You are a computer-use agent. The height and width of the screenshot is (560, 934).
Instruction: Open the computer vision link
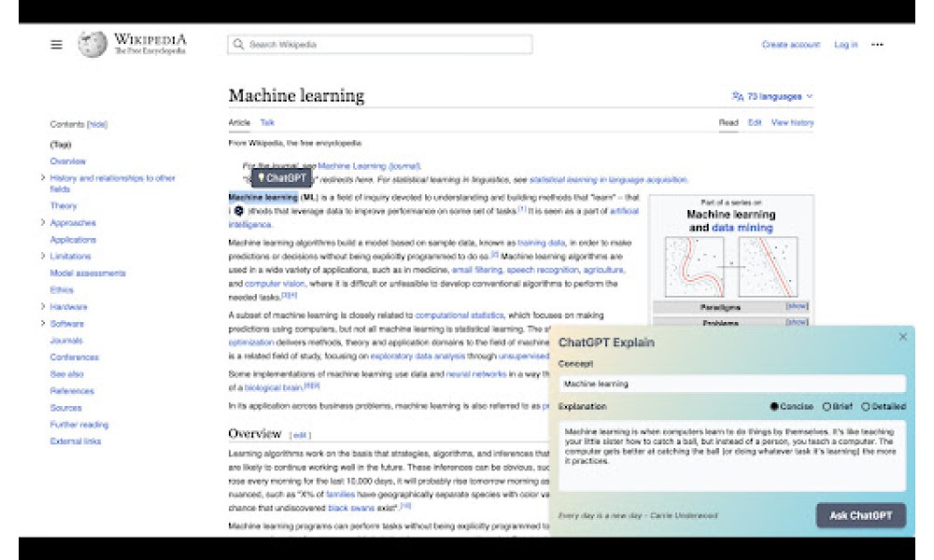(x=275, y=284)
